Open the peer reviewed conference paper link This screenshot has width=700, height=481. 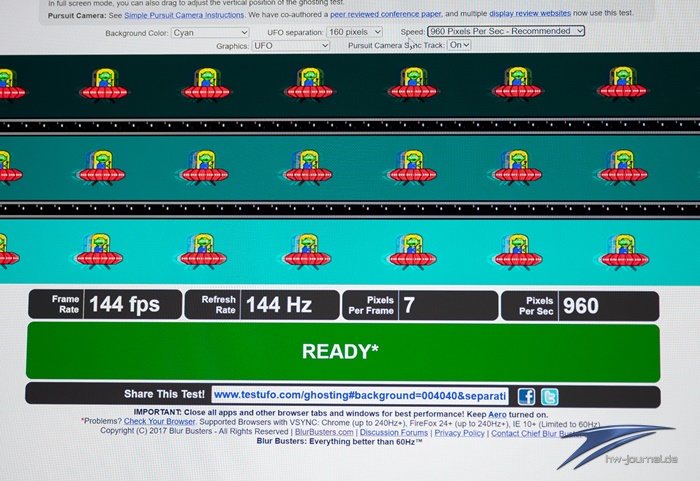click(386, 14)
